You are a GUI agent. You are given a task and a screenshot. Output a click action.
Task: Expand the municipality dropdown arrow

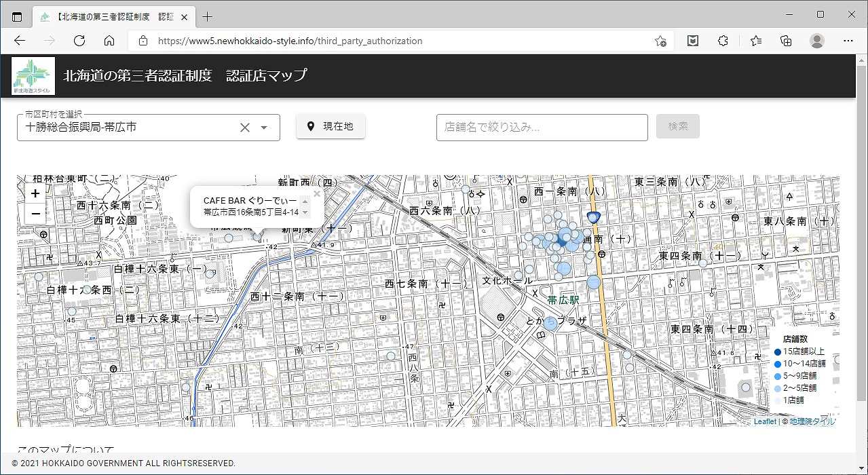265,128
